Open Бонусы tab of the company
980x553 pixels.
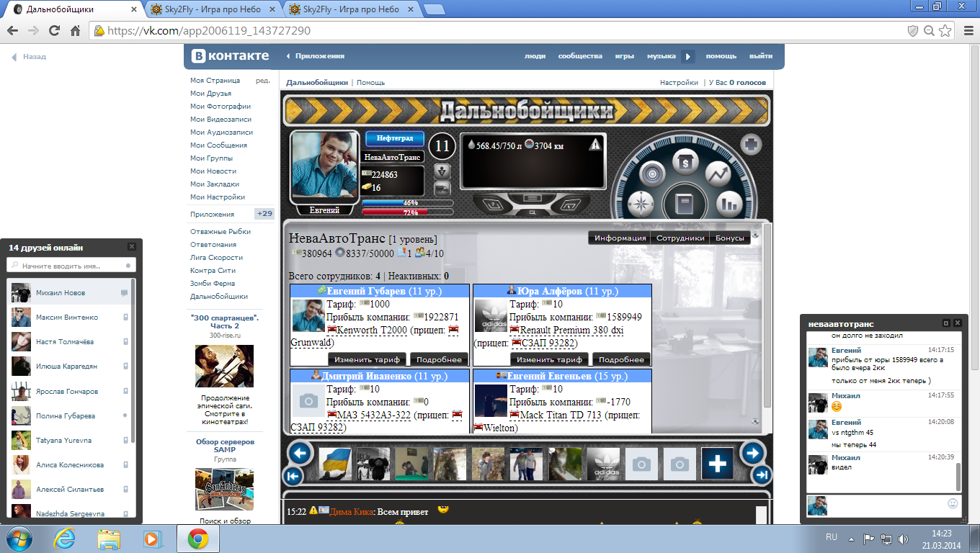(730, 238)
